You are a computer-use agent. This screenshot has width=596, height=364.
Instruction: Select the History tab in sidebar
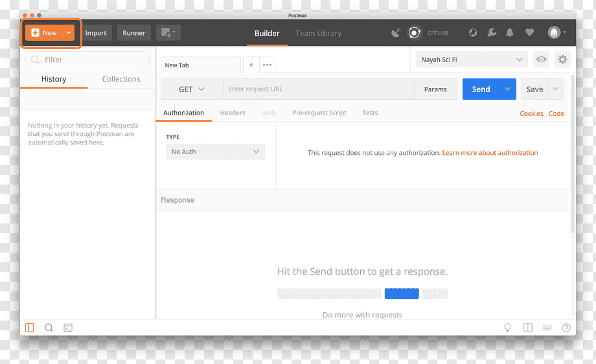[x=54, y=79]
